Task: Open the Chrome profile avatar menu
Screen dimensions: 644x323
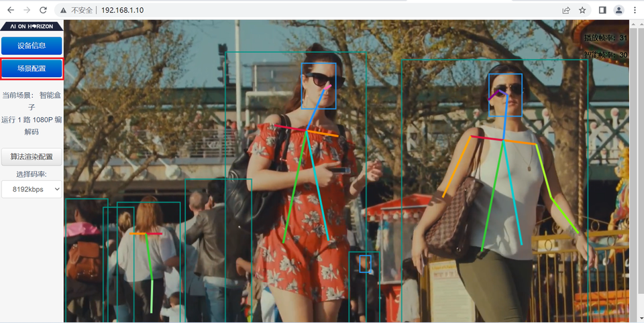Action: 619,10
